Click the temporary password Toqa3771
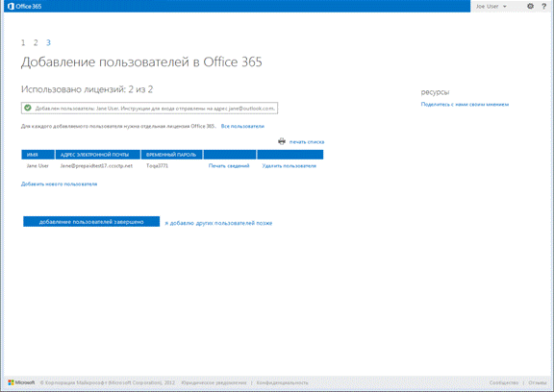Screen dimensions: 554x392 click(157, 166)
